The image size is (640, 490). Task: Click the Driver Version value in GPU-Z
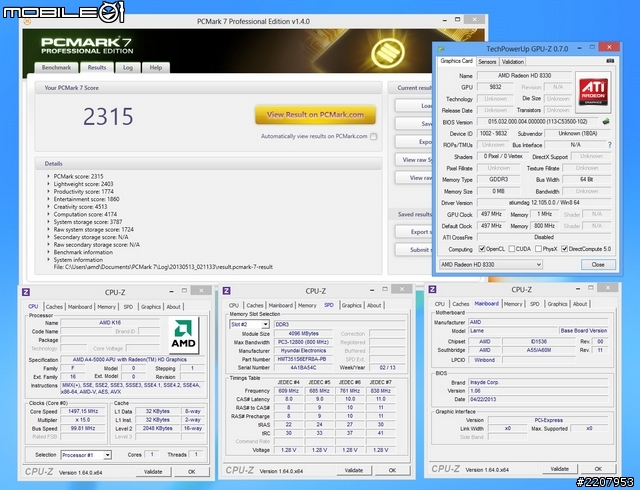tap(544, 203)
